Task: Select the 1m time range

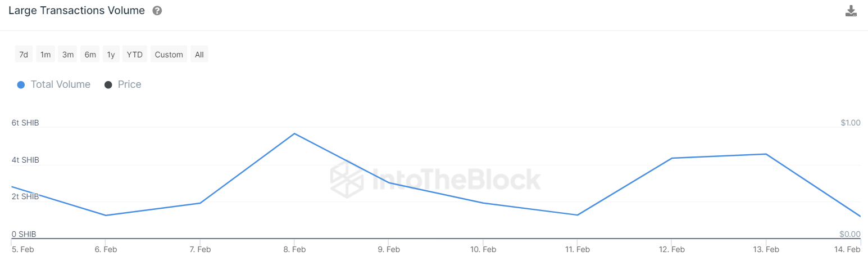Action: tap(46, 55)
